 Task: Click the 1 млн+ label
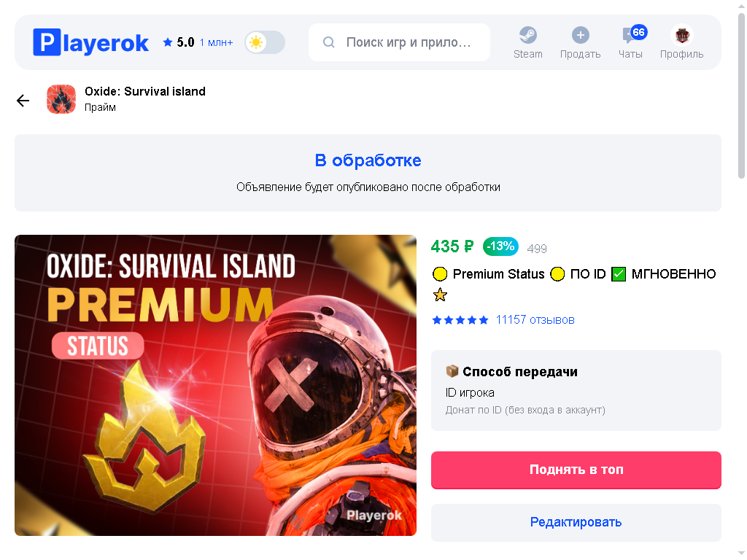(216, 43)
